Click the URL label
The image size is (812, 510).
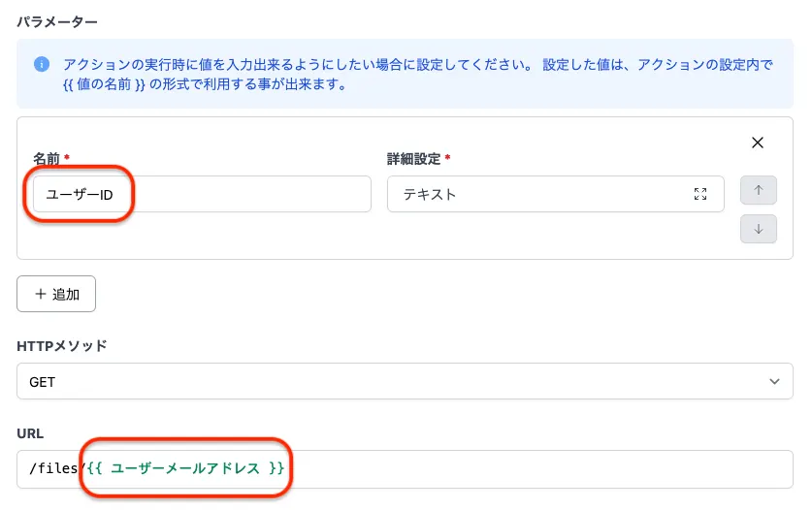click(30, 433)
